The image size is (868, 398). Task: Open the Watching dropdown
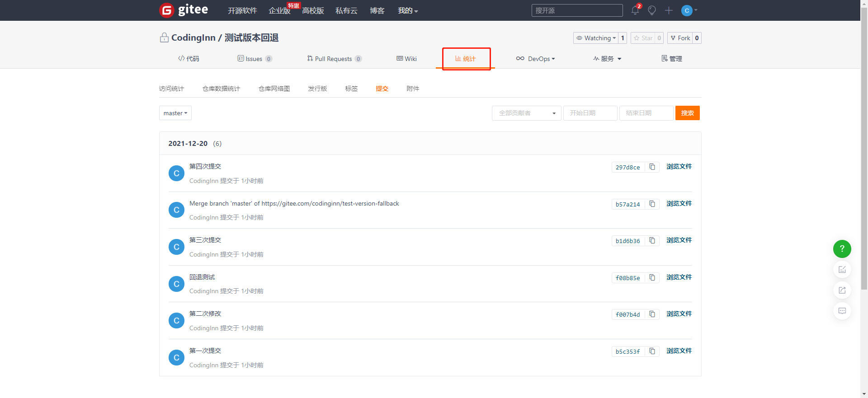595,38
